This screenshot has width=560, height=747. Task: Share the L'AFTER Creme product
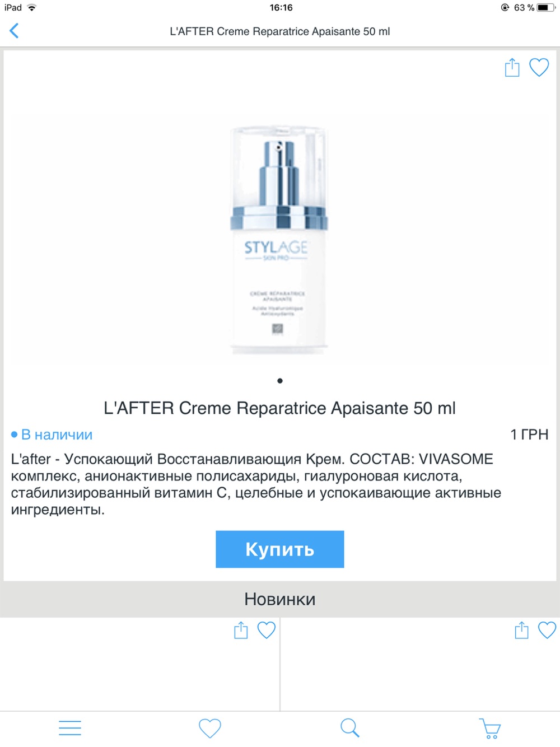(512, 67)
